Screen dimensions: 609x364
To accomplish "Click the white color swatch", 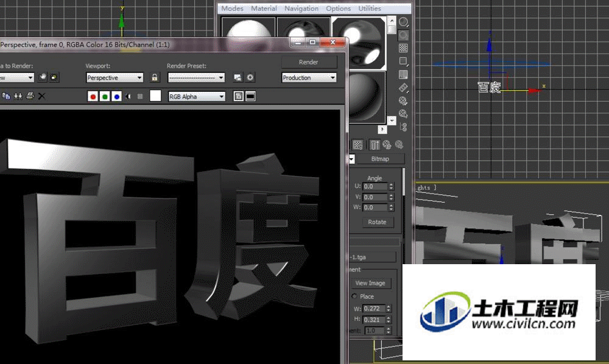I will click(x=155, y=96).
